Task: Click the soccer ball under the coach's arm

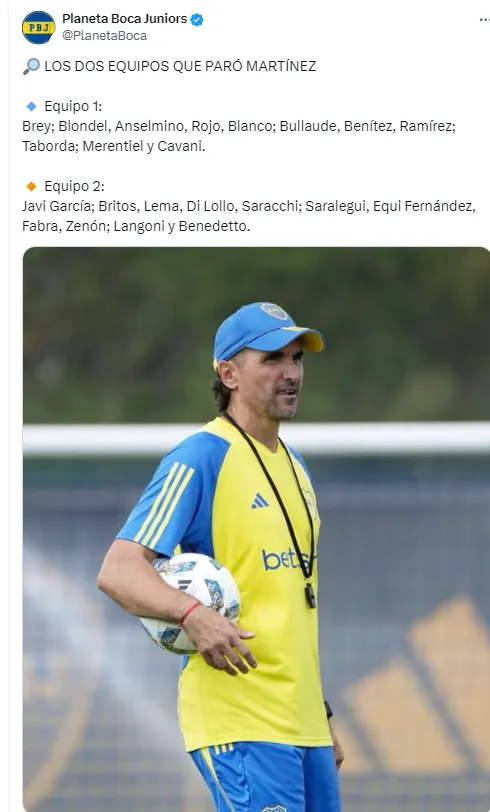Action: coord(190,603)
